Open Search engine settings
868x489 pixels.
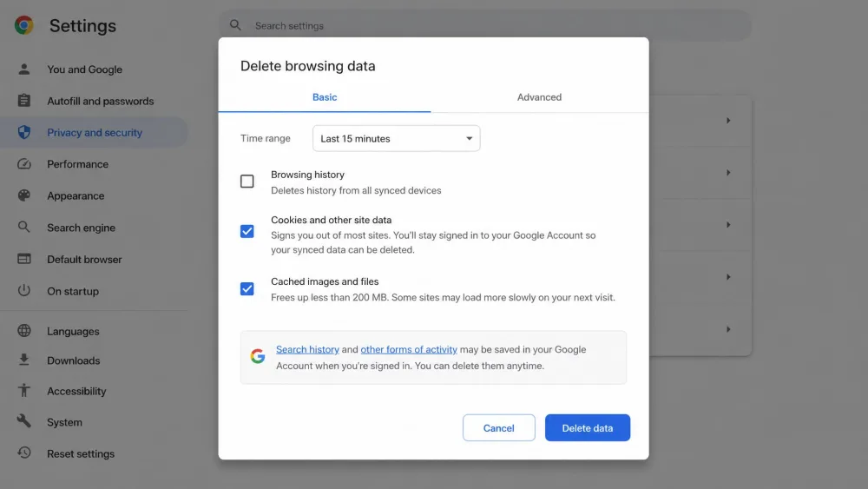click(81, 228)
